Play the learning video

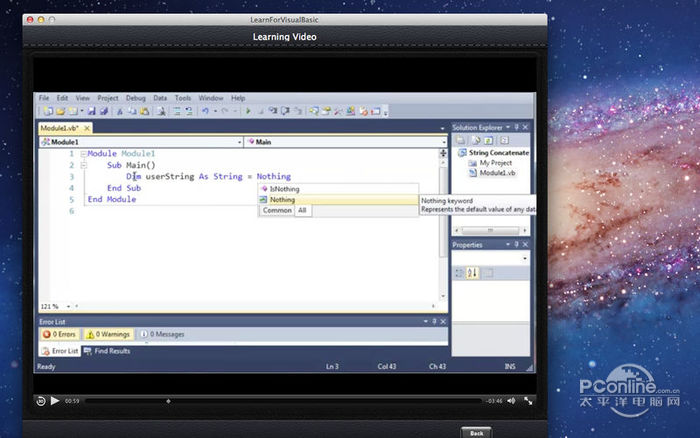pyautogui.click(x=56, y=400)
